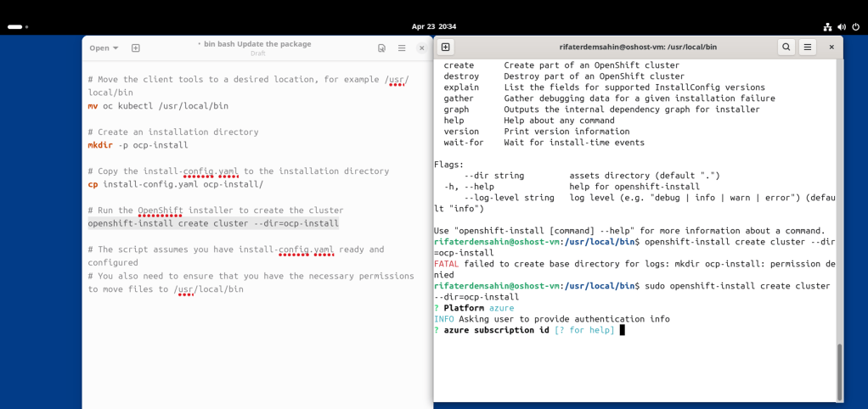Image resolution: width=868 pixels, height=409 pixels.
Task: Open the Activities workspace indicator pill
Action: (18, 26)
